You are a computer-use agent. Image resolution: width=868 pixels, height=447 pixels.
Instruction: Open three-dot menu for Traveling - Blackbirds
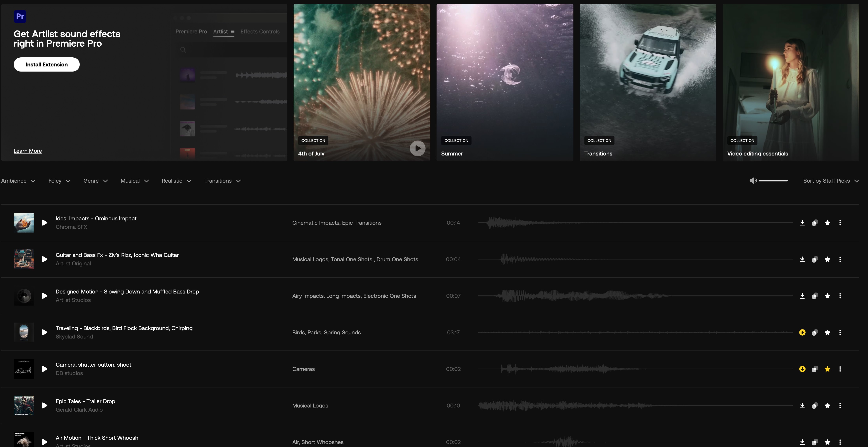click(840, 333)
